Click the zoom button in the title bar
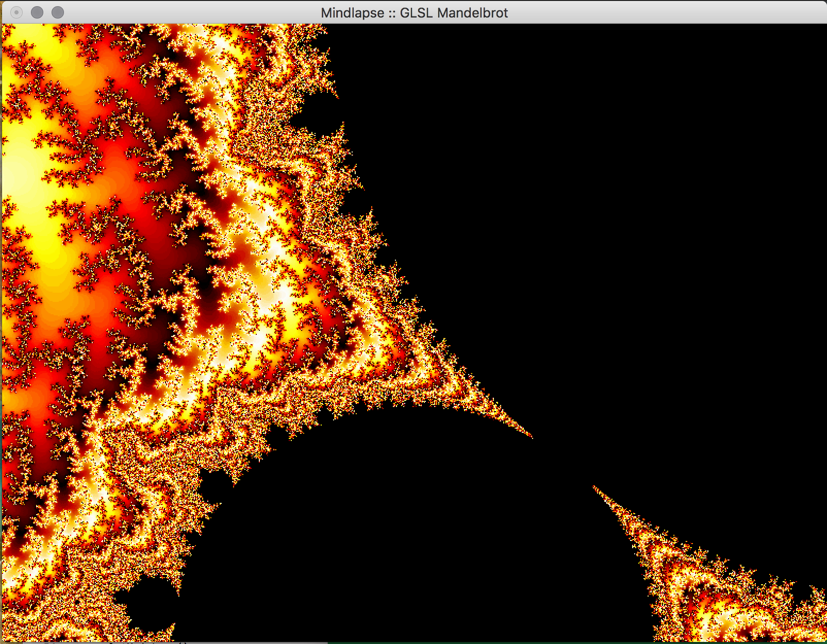This screenshot has height=644, width=827. click(58, 12)
